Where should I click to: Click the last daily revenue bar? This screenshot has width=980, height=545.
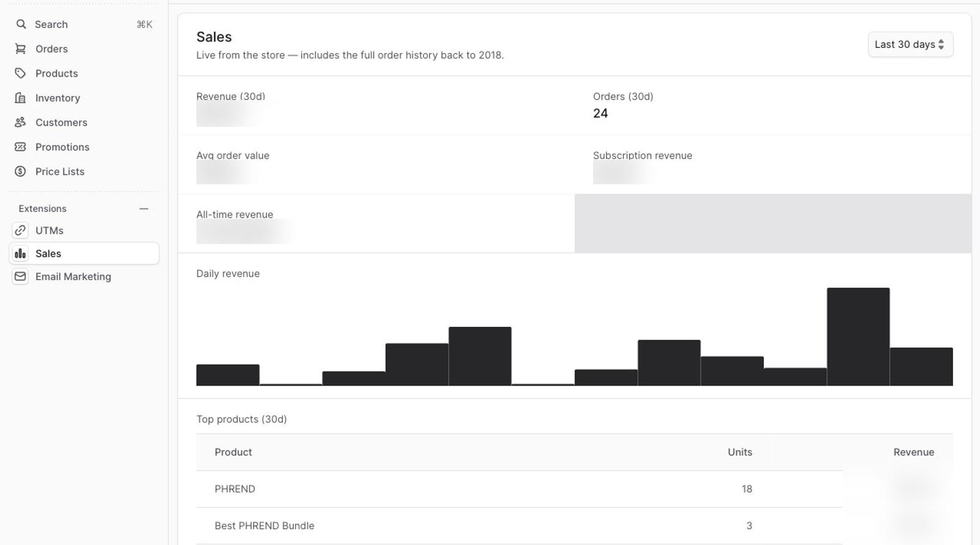[x=921, y=367]
